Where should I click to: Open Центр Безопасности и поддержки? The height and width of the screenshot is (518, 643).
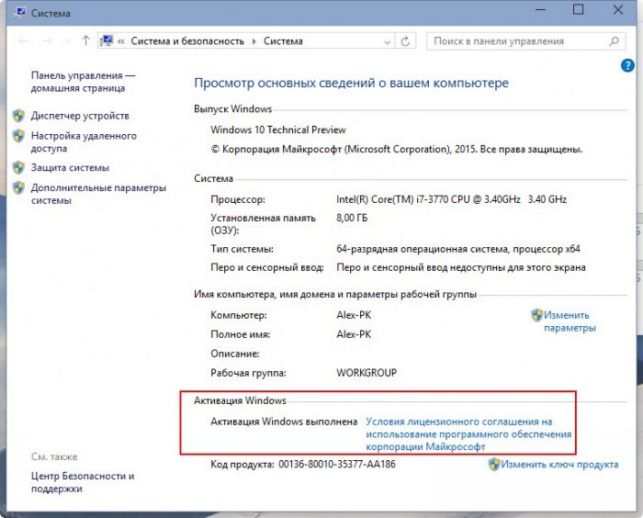click(x=83, y=482)
